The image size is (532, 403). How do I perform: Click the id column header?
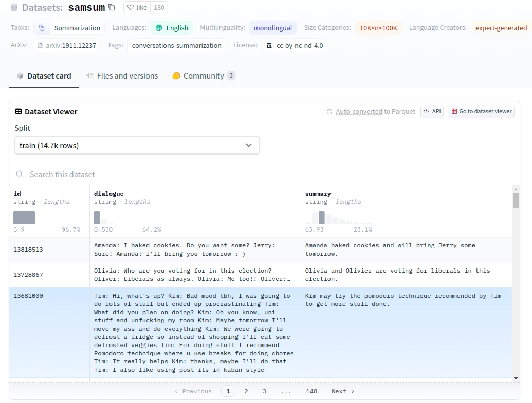pyautogui.click(x=17, y=194)
